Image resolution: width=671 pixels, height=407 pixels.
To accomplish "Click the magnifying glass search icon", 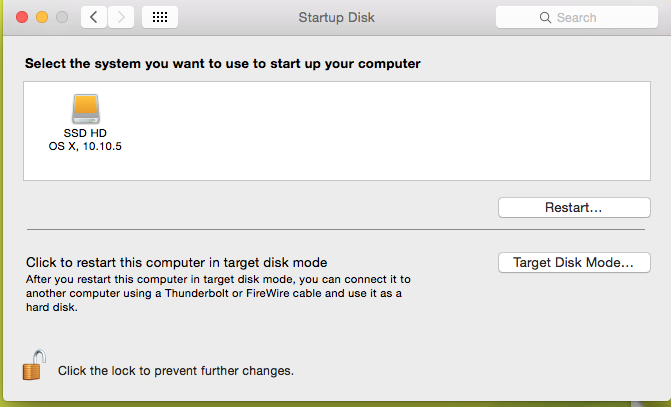I will 545,18.
